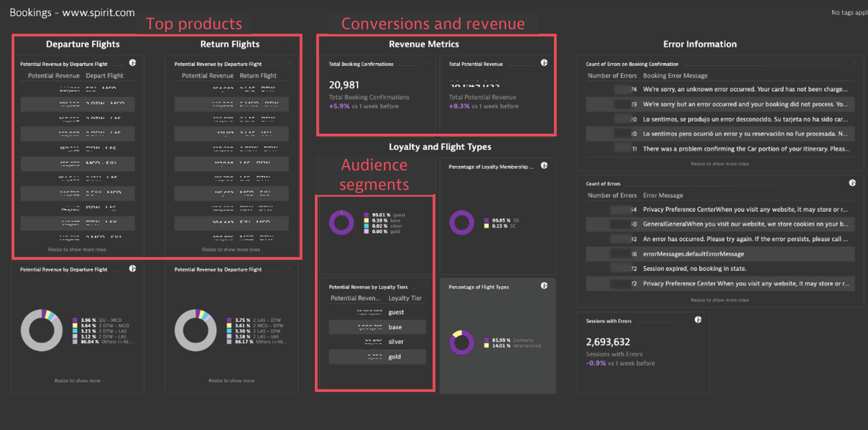Select the 'guest' loyalty tier row
The height and width of the screenshot is (430, 868).
377,312
